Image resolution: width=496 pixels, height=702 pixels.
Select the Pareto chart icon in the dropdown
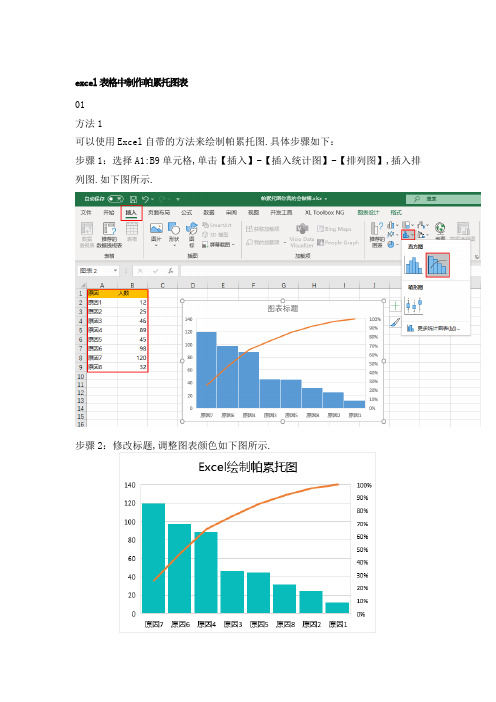point(437,265)
